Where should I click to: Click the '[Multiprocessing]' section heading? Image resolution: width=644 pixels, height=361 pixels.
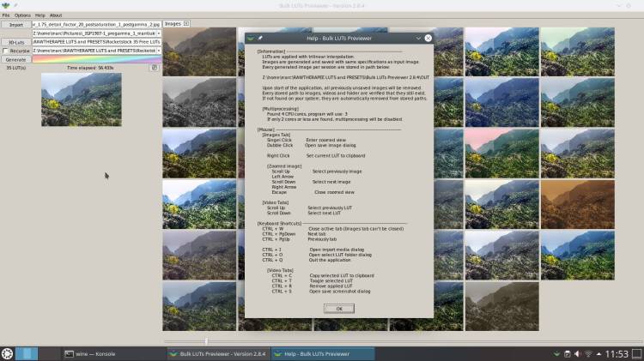click(281, 109)
